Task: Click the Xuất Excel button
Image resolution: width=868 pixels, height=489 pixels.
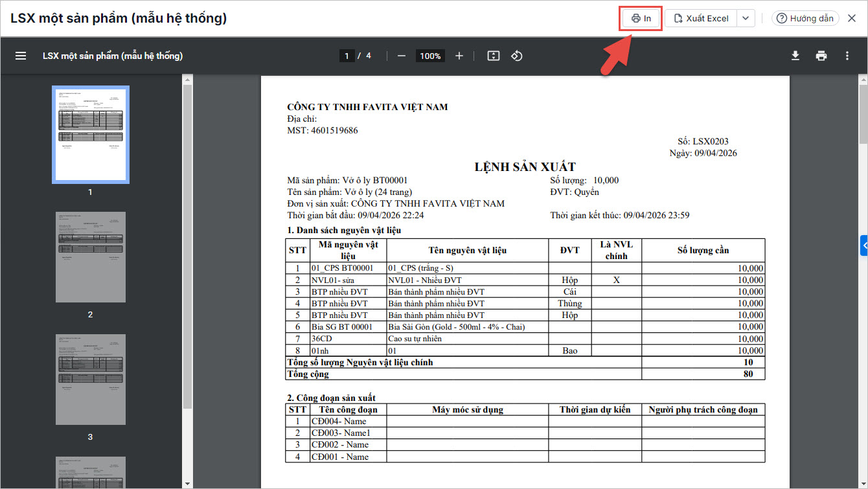Action: 701,18
